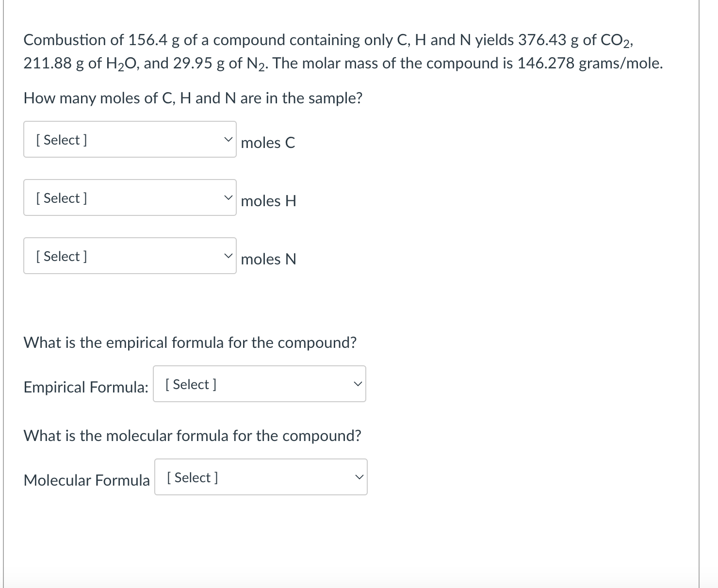Select the [Select] placeholder for moles C
This screenshot has height=588, width=718.
(60, 140)
